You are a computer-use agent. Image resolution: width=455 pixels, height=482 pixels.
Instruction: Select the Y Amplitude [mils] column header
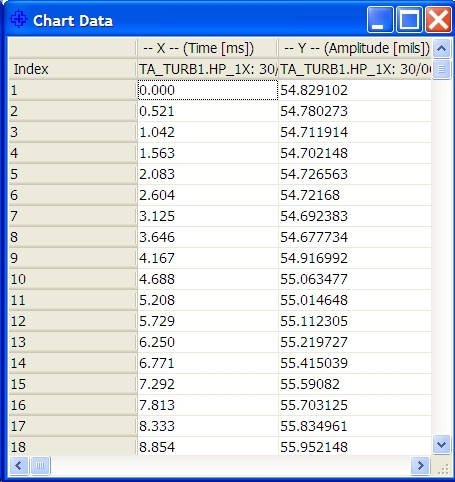pyautogui.click(x=355, y=48)
